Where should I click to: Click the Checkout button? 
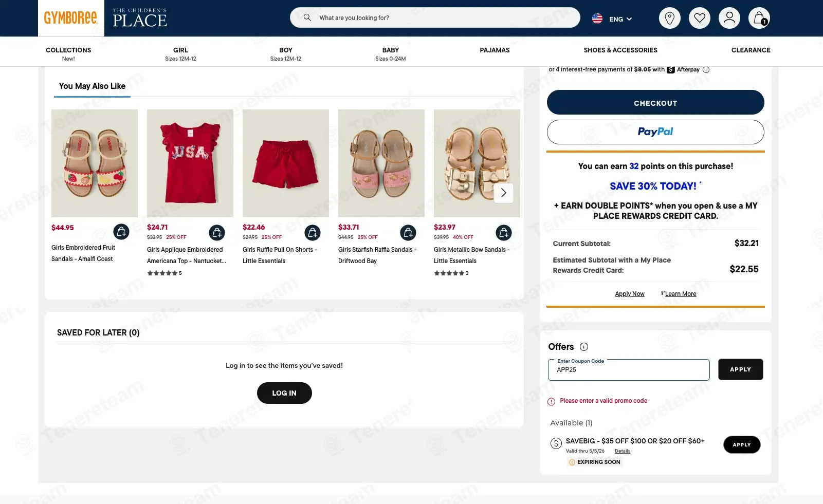[655, 102]
